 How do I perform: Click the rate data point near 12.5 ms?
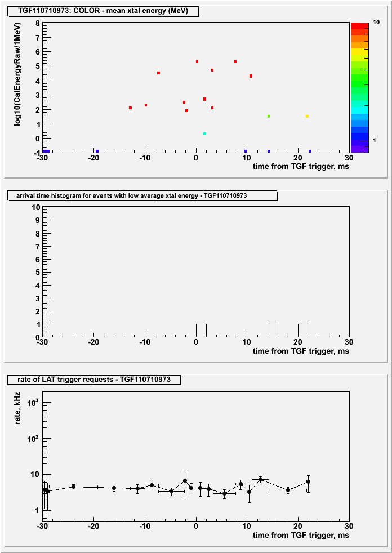260,480
